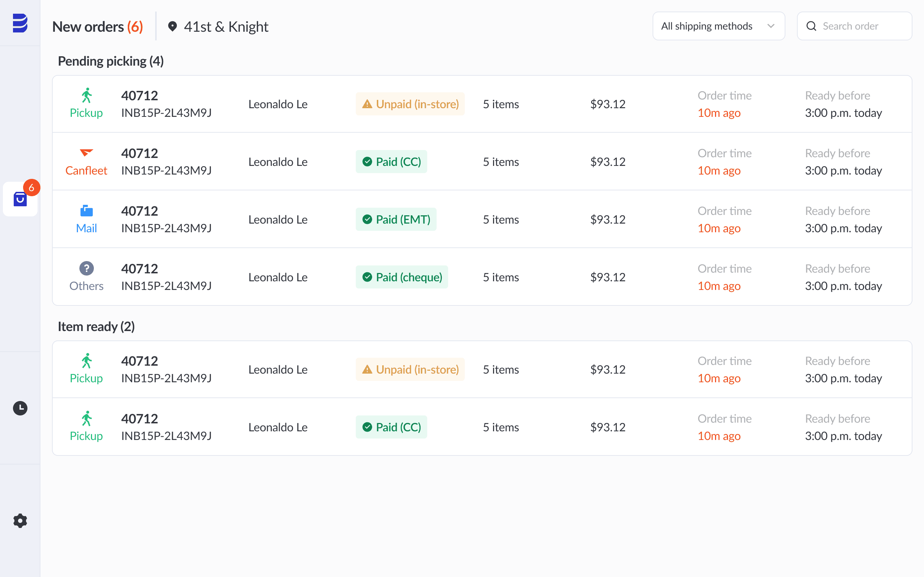Click the Paid (cheque) status badge
The height and width of the screenshot is (577, 924).
(401, 277)
